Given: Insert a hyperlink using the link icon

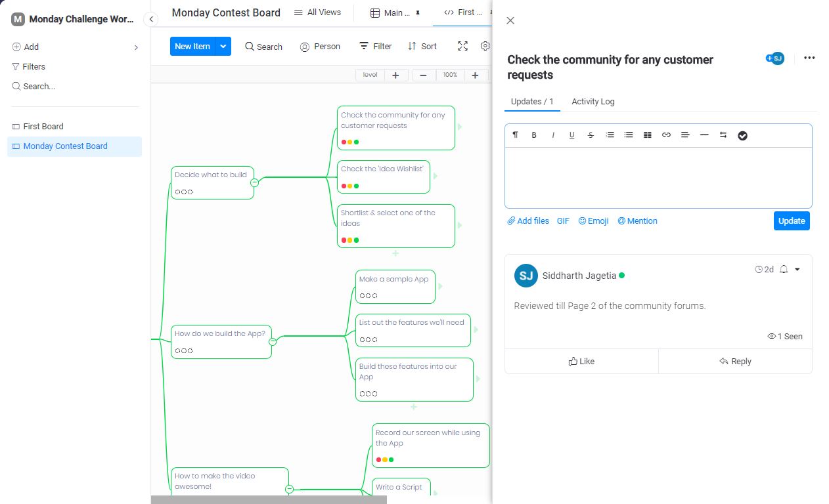Looking at the screenshot, I should [666, 135].
